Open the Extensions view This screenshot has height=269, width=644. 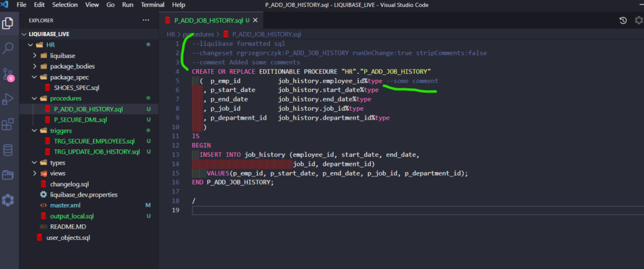[8, 125]
